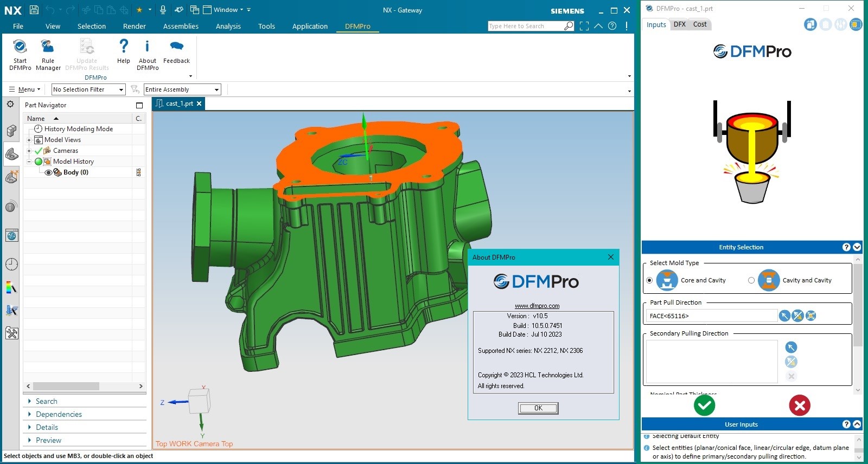Screen dimensions: 868x464
Task: Open the Menu dropdown
Action: [x=24, y=89]
